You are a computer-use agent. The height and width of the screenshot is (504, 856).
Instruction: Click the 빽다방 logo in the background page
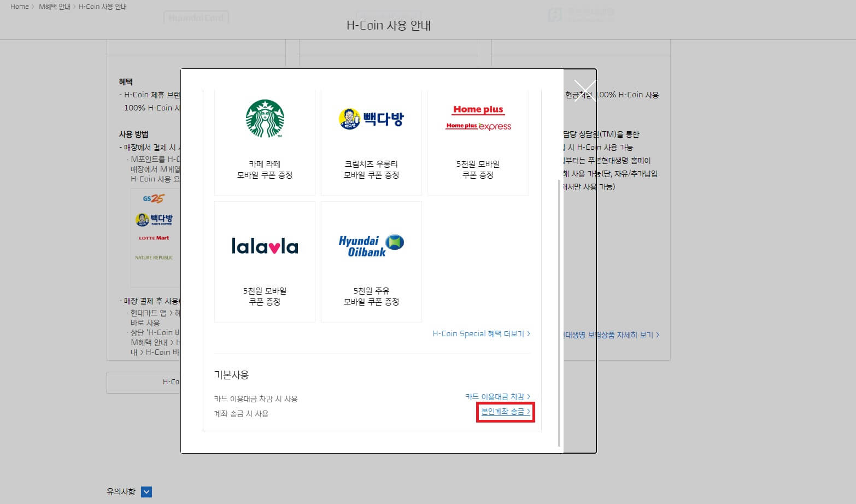[154, 220]
